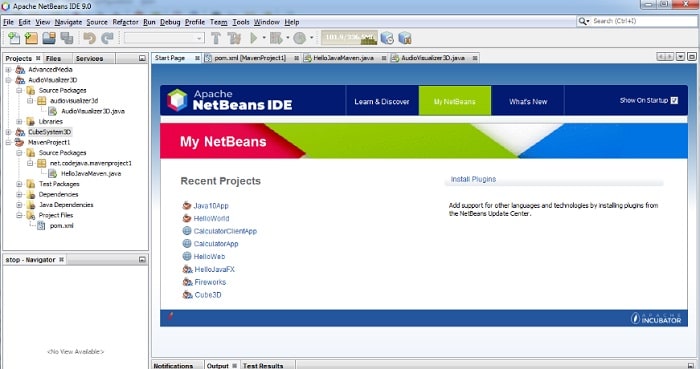This screenshot has height=369, width=700.
Task: Collapse the MavenProject1 project node
Action: tap(8, 142)
